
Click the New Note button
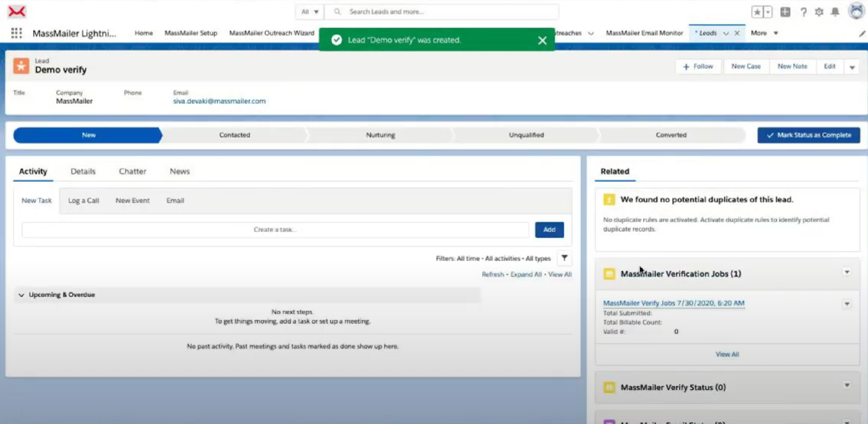tap(792, 67)
